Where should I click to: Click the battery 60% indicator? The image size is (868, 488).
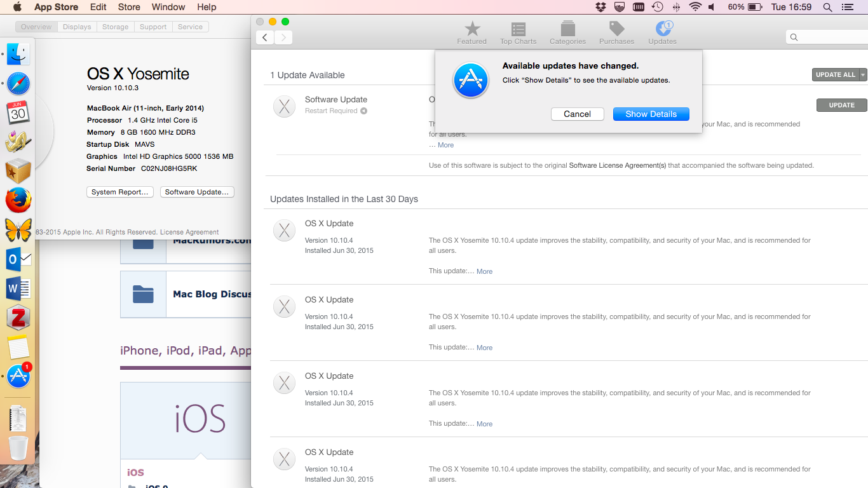[x=745, y=7]
